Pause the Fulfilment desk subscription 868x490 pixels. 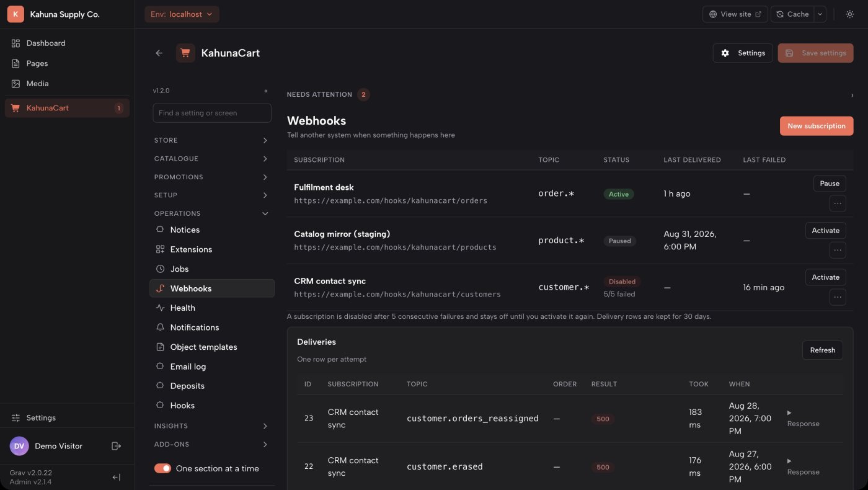pyautogui.click(x=830, y=184)
